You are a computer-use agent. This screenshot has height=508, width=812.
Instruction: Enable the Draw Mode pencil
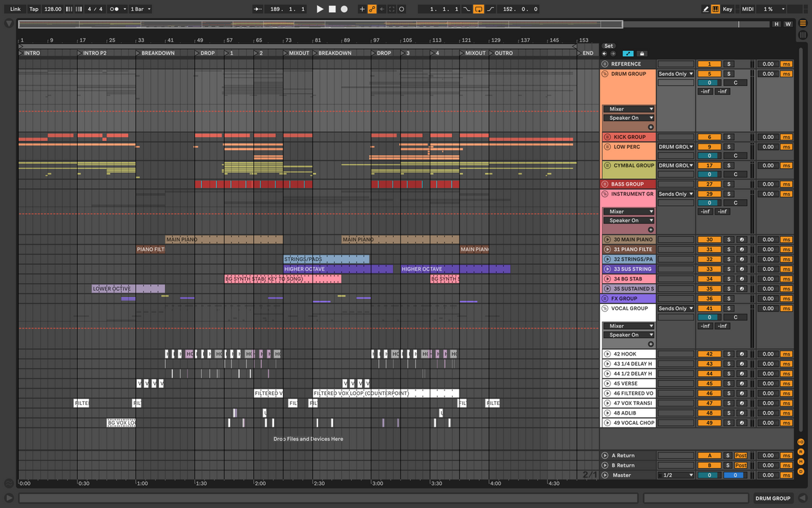pyautogui.click(x=706, y=9)
